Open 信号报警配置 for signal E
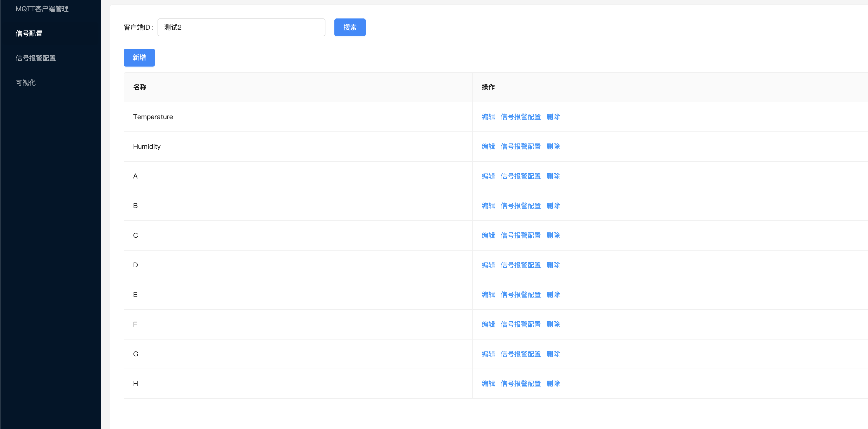The width and height of the screenshot is (868, 429). click(520, 295)
